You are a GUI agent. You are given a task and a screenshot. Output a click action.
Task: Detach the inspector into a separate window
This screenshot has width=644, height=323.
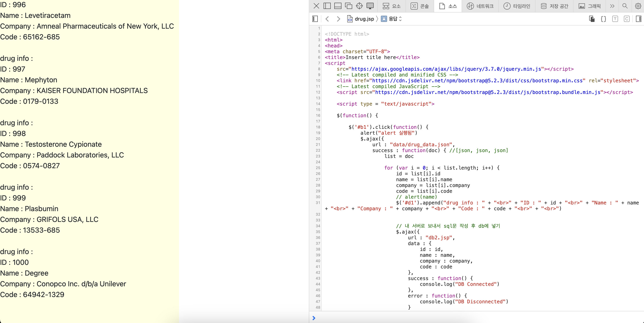(x=348, y=6)
